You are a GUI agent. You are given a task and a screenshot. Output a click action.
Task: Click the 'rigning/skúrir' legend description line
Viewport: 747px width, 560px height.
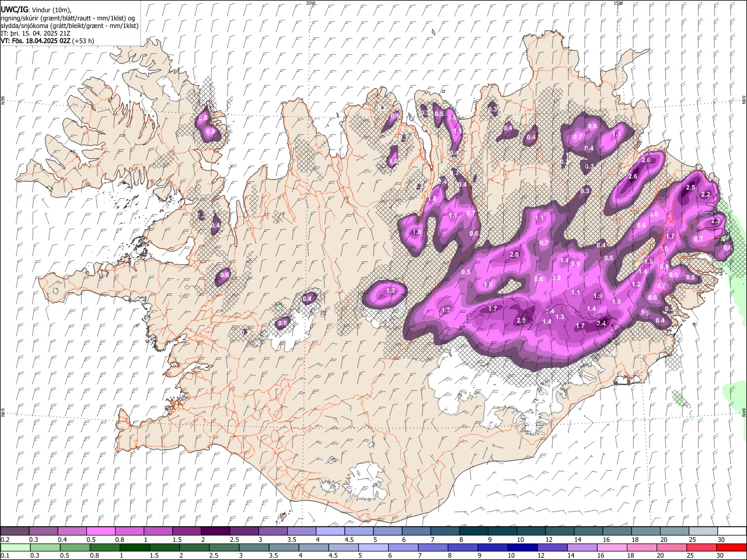[69, 17]
